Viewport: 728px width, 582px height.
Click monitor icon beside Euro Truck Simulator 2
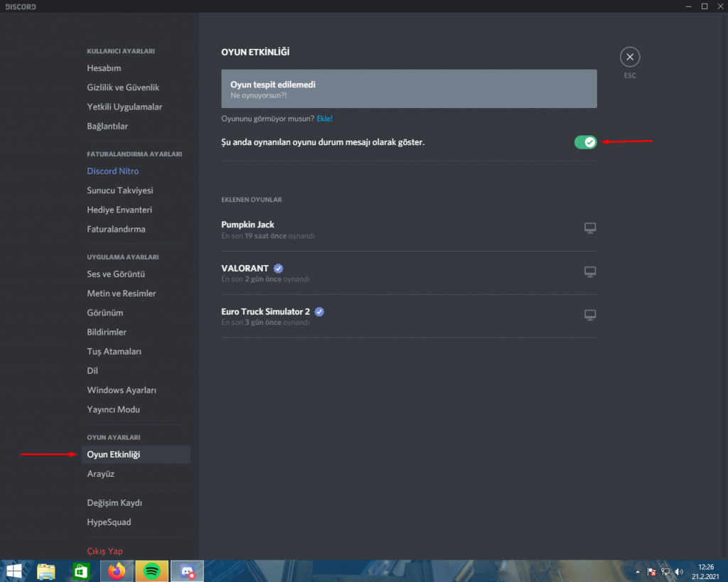click(589, 315)
